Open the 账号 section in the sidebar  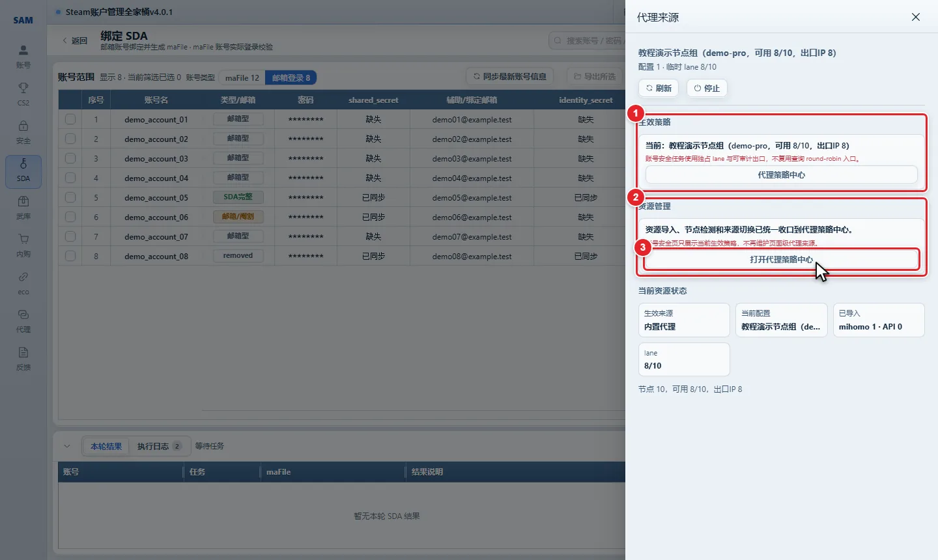pos(23,57)
